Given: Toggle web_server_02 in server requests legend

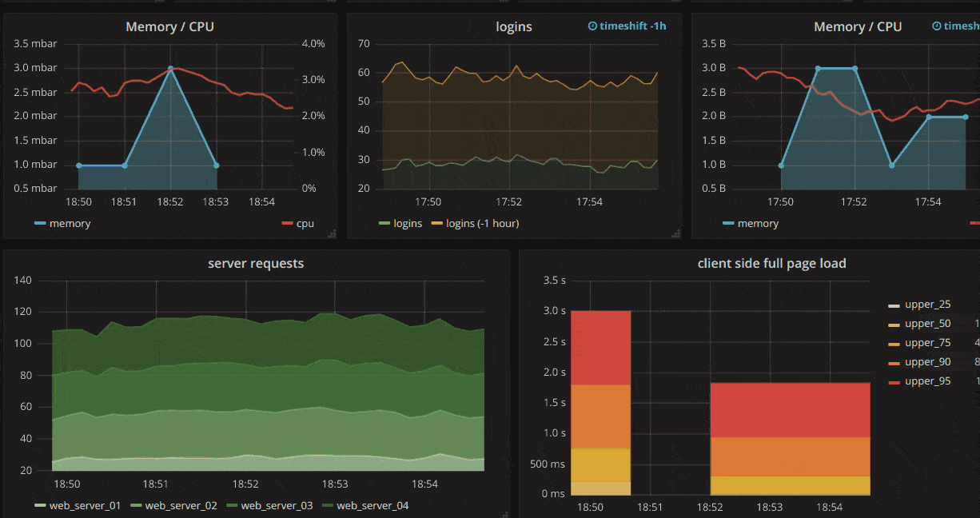Looking at the screenshot, I should click(x=181, y=505).
